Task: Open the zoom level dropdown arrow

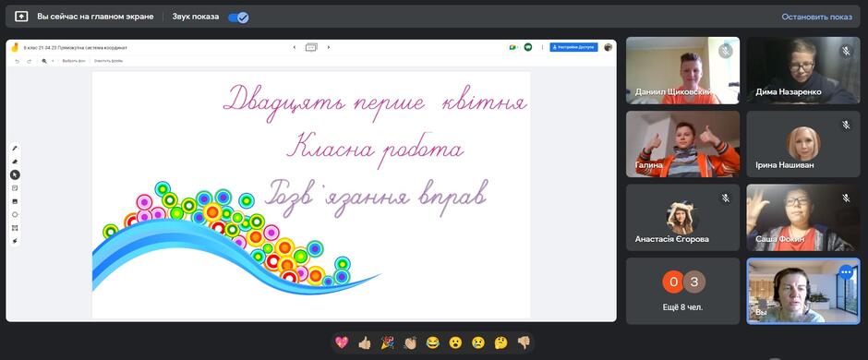Action: [x=53, y=61]
